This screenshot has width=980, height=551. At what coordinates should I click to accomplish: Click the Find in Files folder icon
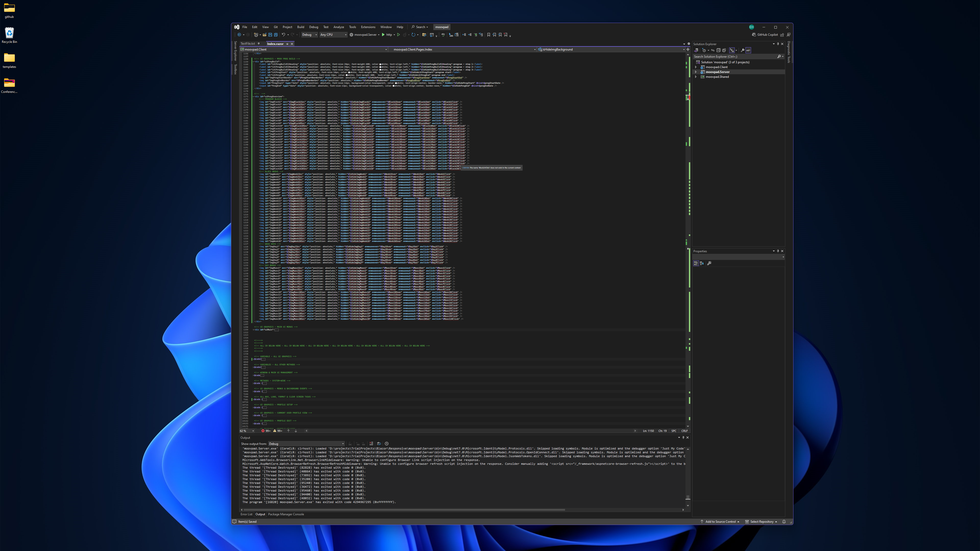coord(424,35)
